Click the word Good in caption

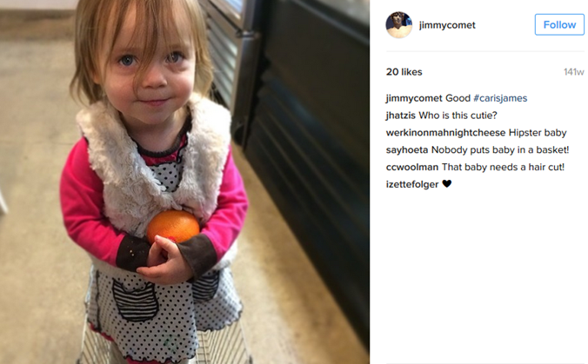point(458,98)
